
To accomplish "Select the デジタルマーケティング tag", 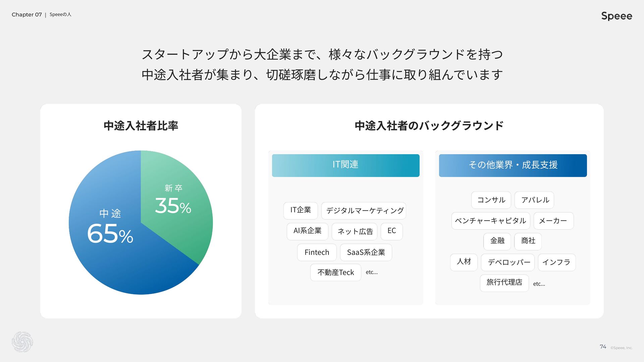I will coord(364,211).
